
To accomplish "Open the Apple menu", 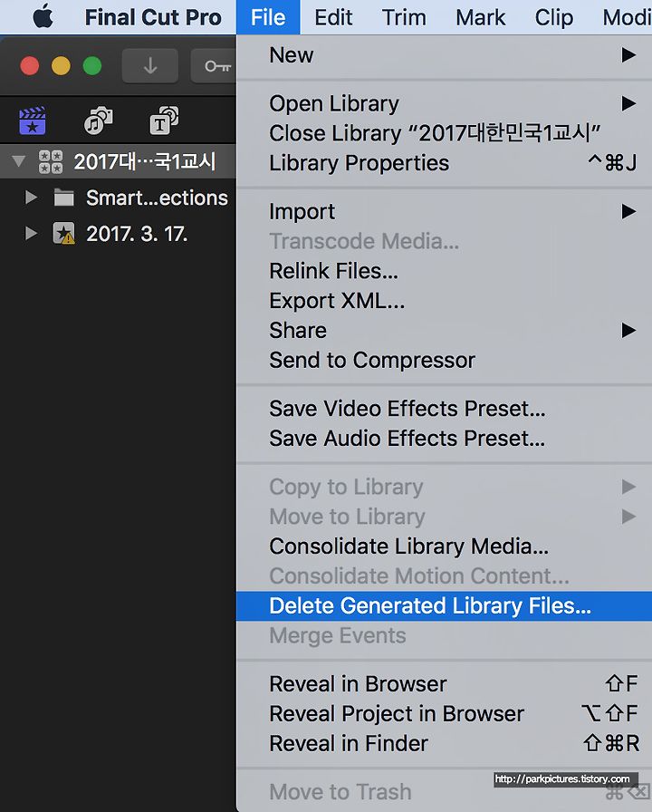I will [43, 17].
